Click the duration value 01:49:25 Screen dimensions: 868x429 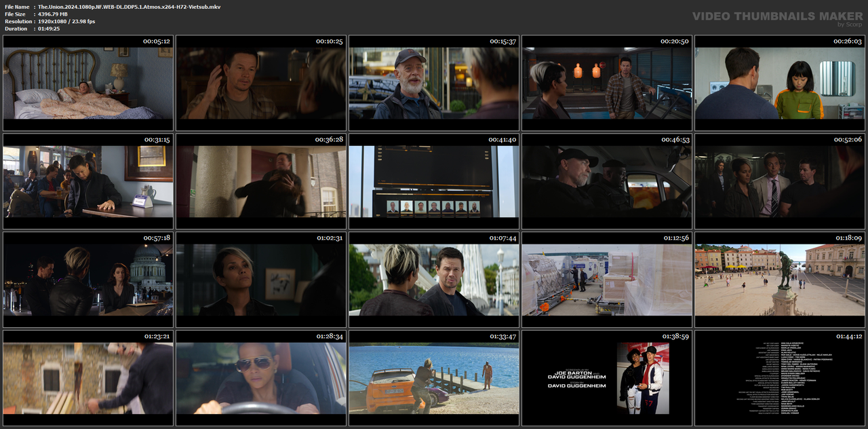[x=49, y=29]
